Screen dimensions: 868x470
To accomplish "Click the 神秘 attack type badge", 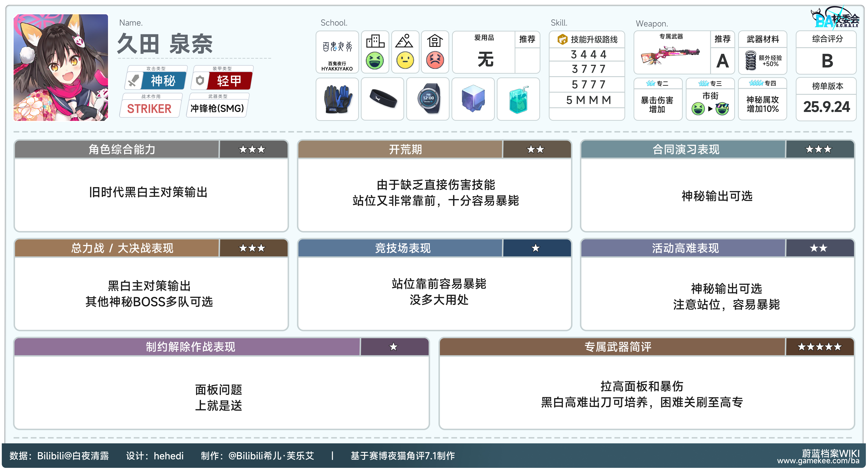I will [x=163, y=81].
